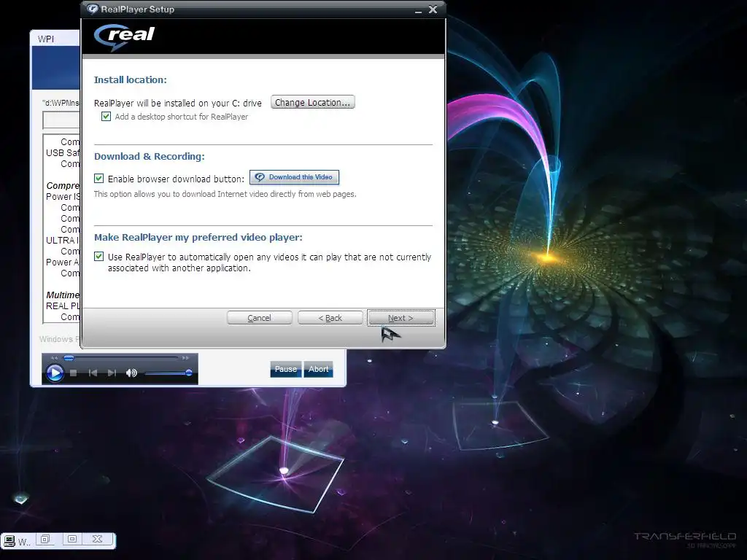Select 'REAL PL' row in WPI list

click(x=63, y=306)
